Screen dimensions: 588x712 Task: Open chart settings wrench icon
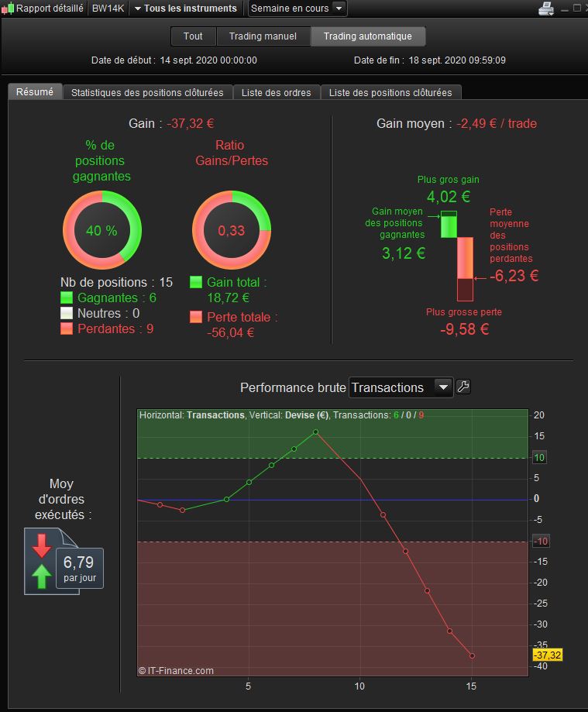463,387
